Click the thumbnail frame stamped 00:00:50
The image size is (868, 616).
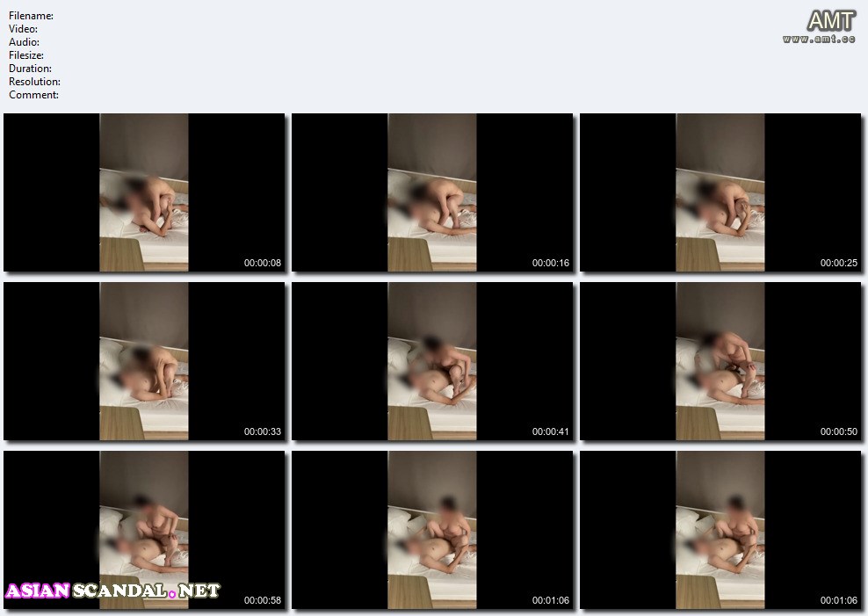720,361
